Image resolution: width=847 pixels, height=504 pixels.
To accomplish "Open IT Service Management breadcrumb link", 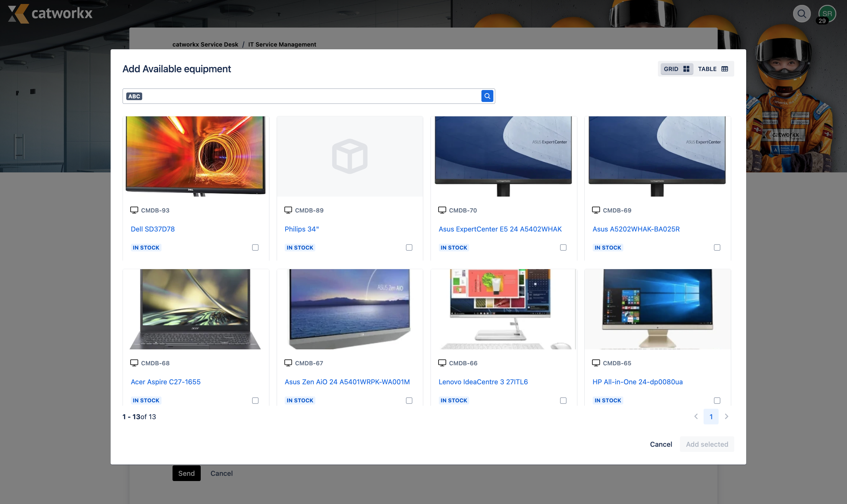I will point(282,44).
